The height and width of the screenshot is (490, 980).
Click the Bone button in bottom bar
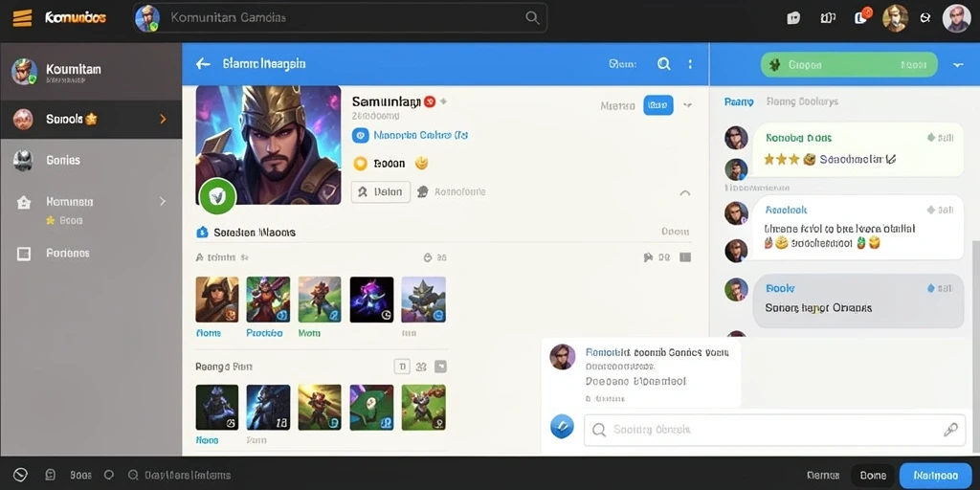tap(873, 476)
